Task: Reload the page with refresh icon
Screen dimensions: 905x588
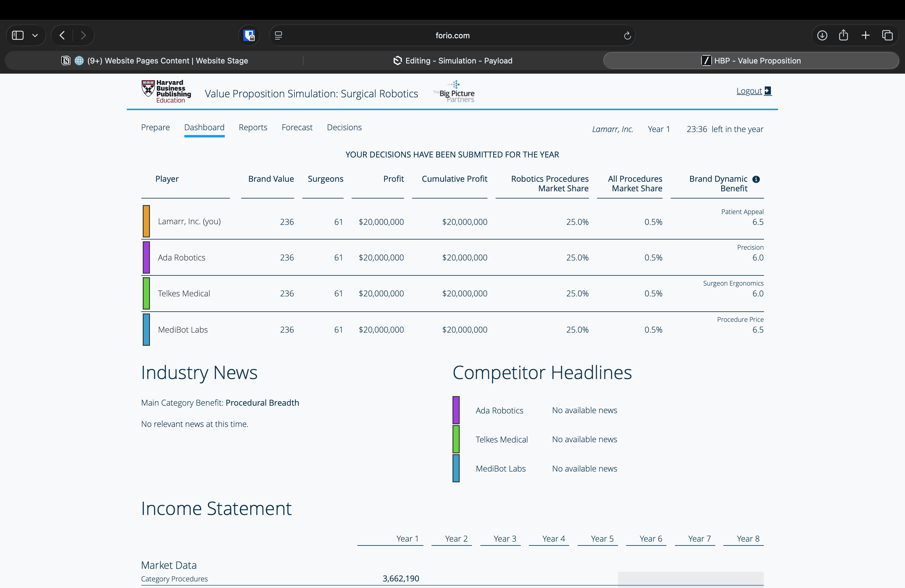Action: pyautogui.click(x=627, y=35)
